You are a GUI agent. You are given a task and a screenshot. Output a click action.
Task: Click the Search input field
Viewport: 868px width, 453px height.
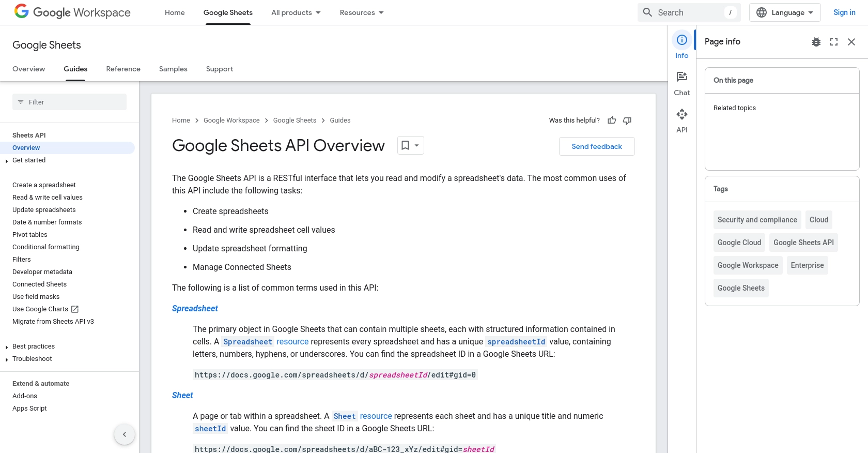click(689, 12)
